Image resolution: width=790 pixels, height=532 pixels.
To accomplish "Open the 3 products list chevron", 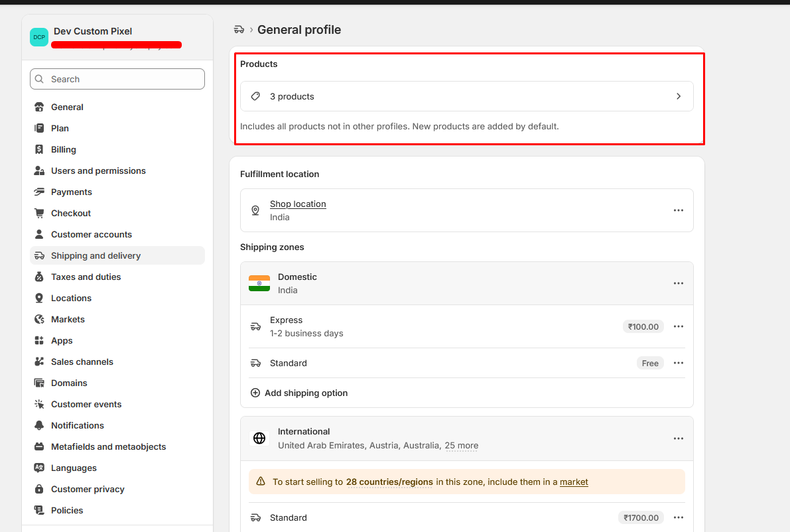I will click(678, 96).
